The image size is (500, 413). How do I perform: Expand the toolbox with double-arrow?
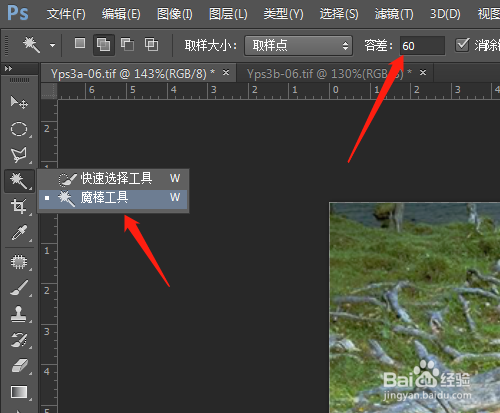8,69
